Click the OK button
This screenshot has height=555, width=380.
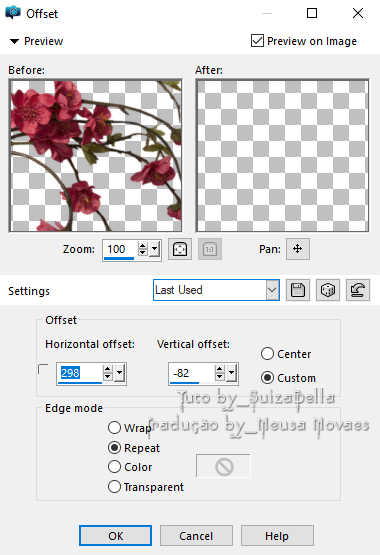(115, 536)
